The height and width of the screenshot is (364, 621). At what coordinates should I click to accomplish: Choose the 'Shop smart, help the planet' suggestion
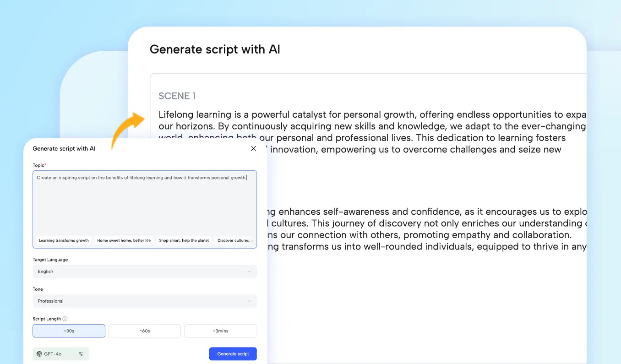(184, 240)
